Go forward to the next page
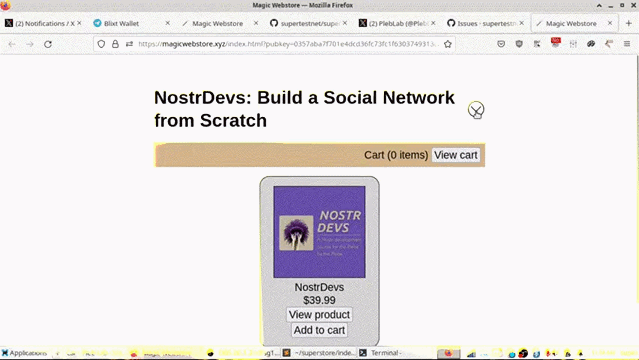This screenshot has width=639, height=360. tap(30, 44)
